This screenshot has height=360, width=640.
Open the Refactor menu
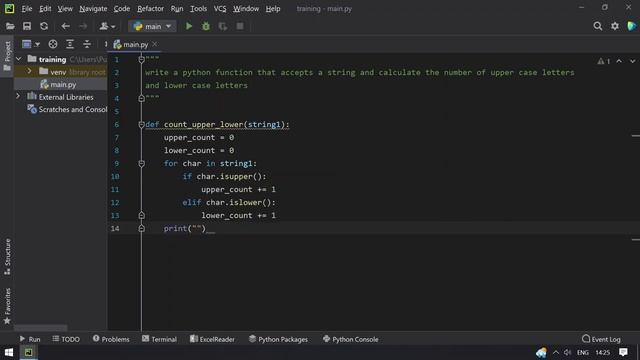click(x=150, y=9)
